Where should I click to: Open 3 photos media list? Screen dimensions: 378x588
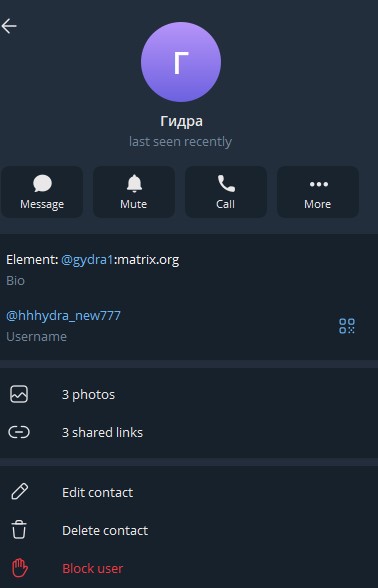click(88, 394)
